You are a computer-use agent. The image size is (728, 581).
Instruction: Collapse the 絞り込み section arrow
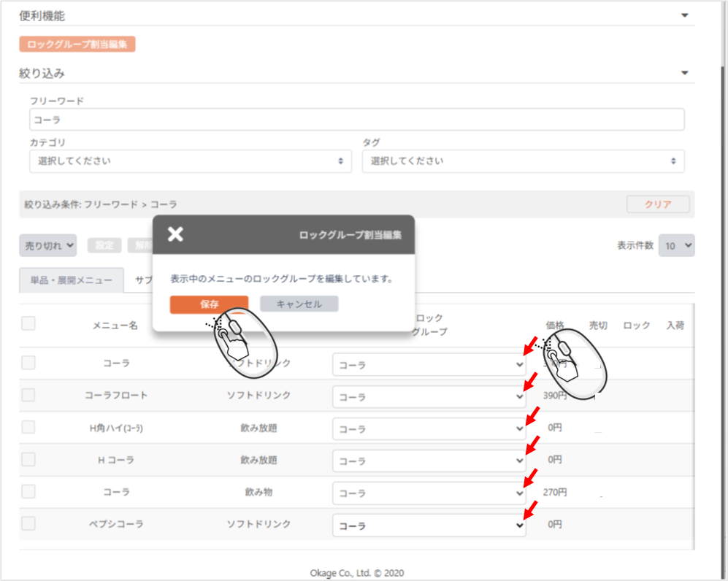click(684, 73)
